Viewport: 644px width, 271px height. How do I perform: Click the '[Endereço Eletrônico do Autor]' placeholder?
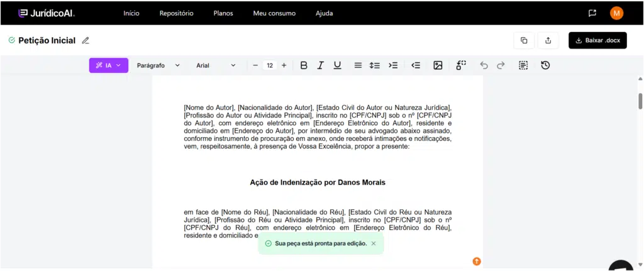[362, 123]
